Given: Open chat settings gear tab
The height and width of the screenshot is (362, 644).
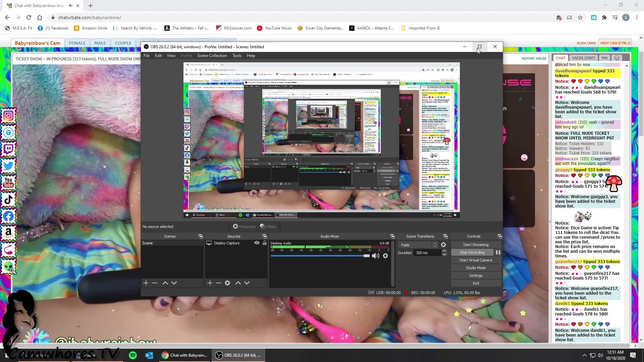Looking at the screenshot, I should click(617, 58).
